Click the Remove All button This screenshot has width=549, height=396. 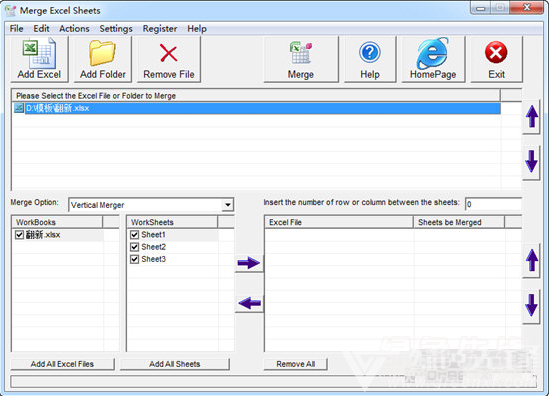click(296, 364)
